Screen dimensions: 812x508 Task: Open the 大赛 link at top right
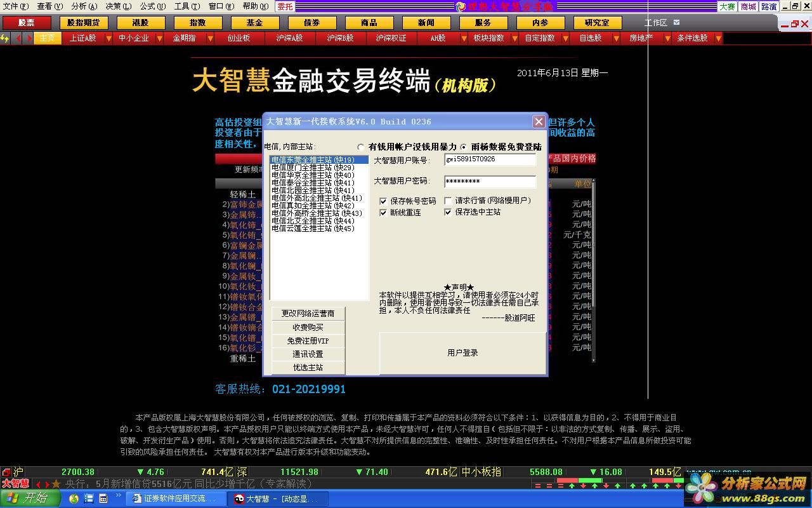726,6
